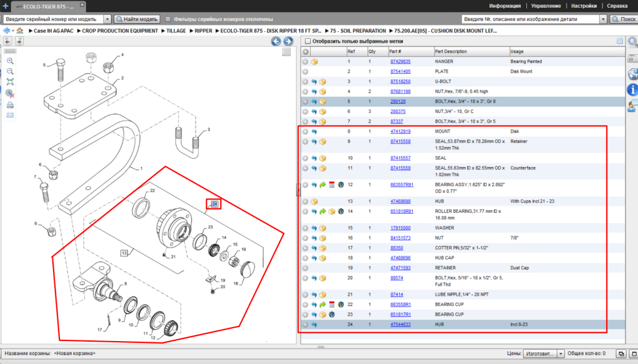The image size is (638, 364).
Task: Go to the previous diagram with left arrow
Action: (x=276, y=41)
